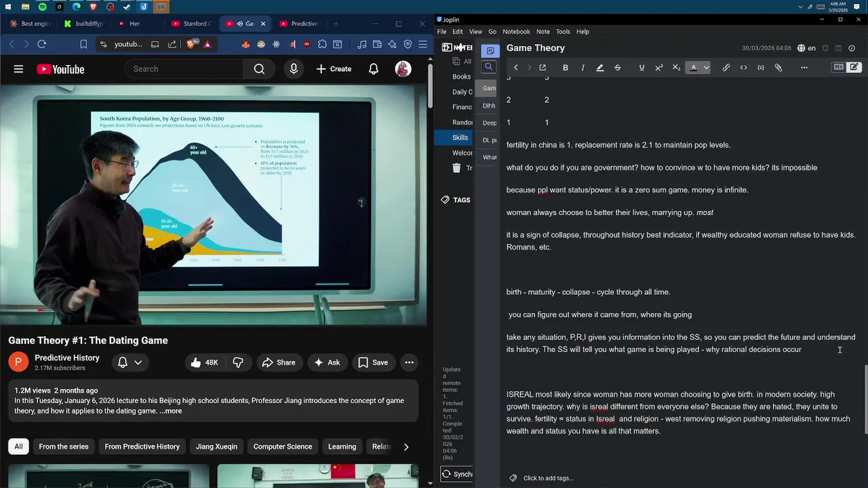The image size is (868, 488).
Task: Toggle bold formatting in Joplin editor
Action: pyautogui.click(x=566, y=68)
